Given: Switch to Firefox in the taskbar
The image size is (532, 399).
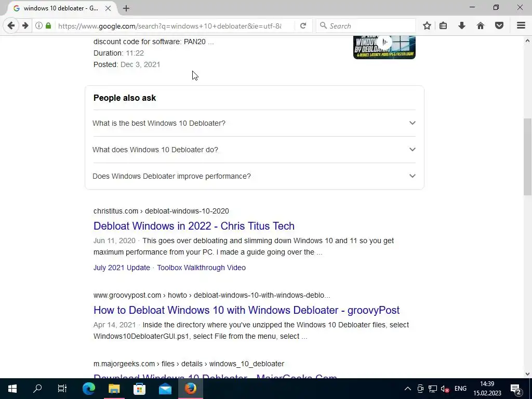Looking at the screenshot, I should pyautogui.click(x=191, y=389).
